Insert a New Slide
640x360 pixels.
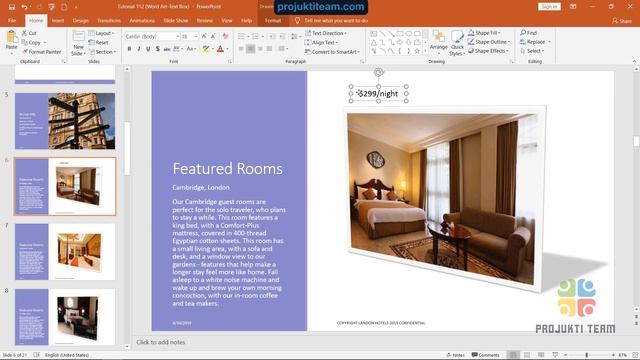tap(78, 44)
